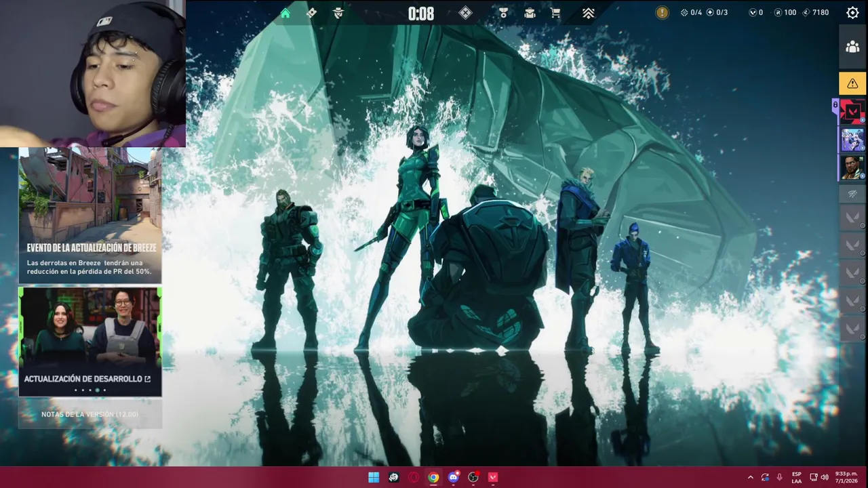Click the Valorant Points balance 0
This screenshot has width=868, height=488.
[x=756, y=13]
